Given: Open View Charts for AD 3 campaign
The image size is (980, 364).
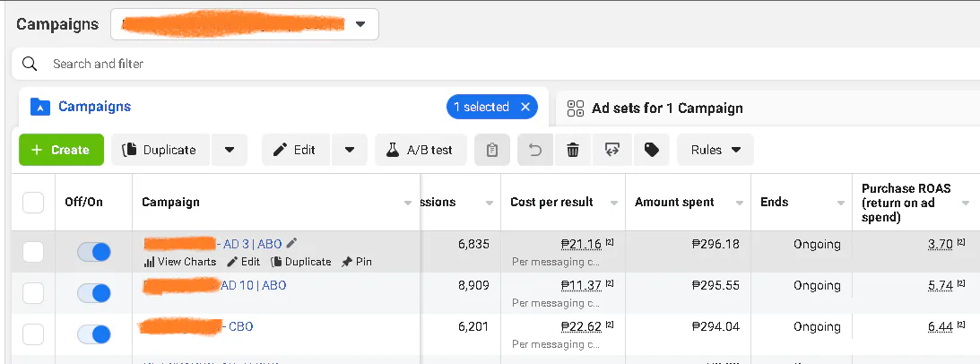Looking at the screenshot, I should click(x=180, y=262).
